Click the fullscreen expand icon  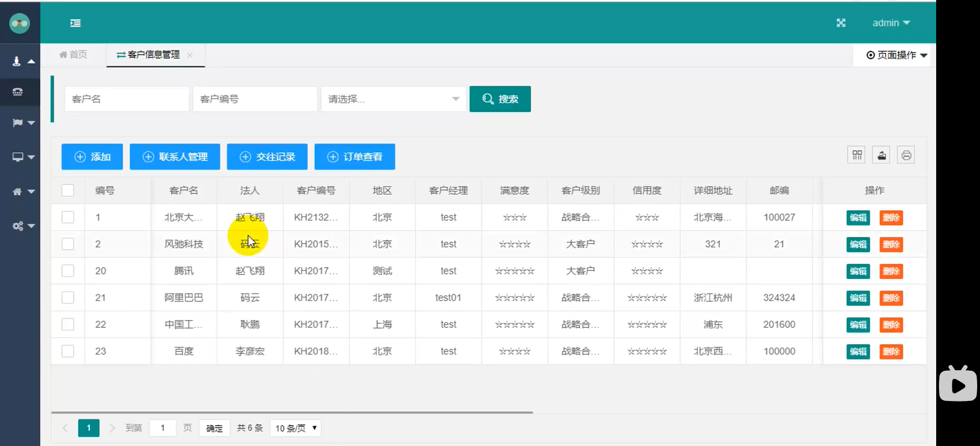click(x=841, y=23)
